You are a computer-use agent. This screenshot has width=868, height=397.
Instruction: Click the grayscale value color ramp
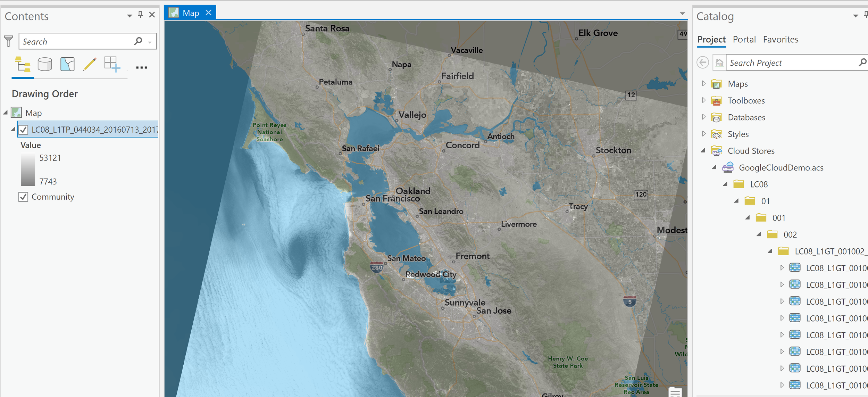click(28, 170)
